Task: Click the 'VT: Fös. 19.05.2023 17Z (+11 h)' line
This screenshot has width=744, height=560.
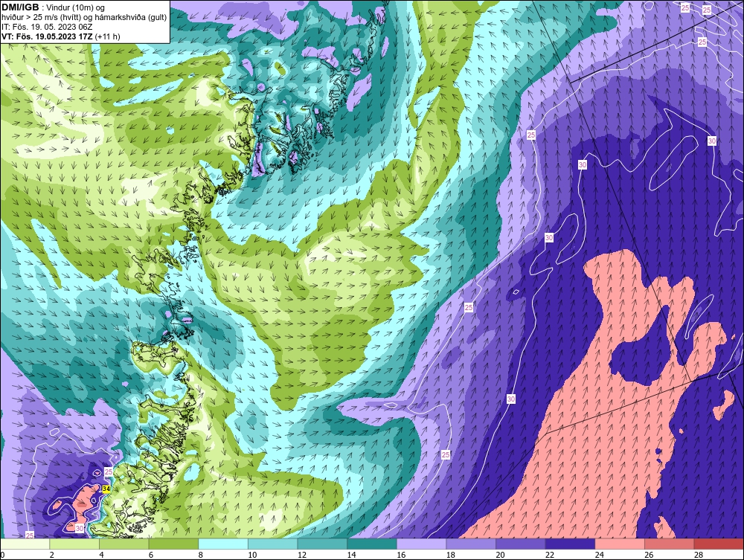Action: pyautogui.click(x=61, y=36)
